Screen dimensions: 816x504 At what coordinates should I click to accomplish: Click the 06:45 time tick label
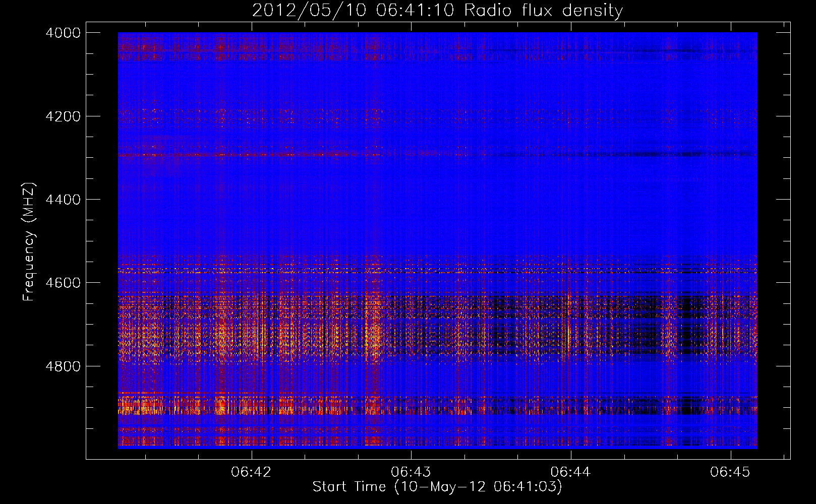(730, 472)
